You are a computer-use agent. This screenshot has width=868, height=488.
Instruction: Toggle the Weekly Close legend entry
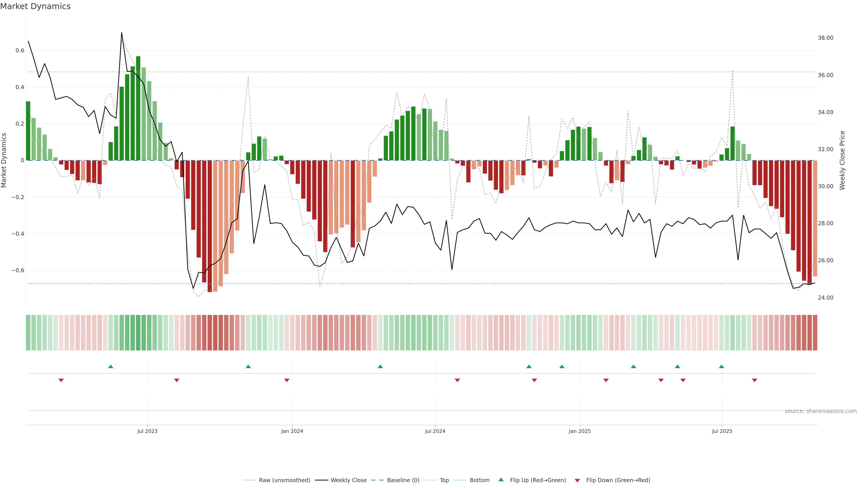(x=348, y=480)
